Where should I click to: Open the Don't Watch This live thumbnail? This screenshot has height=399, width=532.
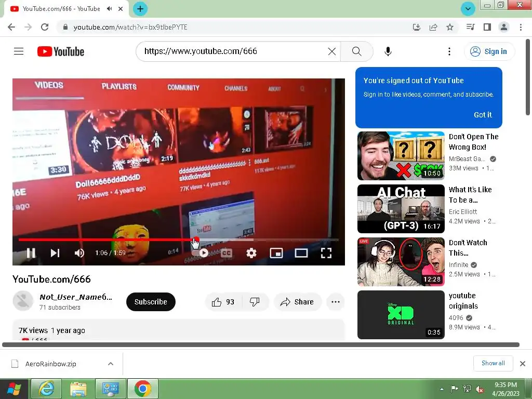pos(401,262)
